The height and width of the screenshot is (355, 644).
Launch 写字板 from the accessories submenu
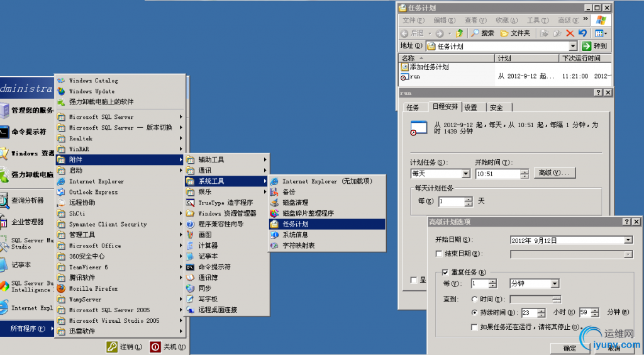point(227,299)
